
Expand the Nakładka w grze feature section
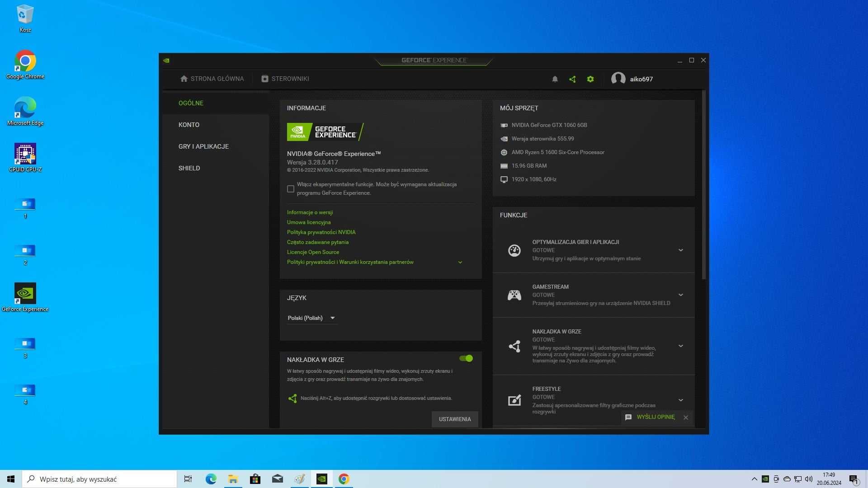pos(681,346)
